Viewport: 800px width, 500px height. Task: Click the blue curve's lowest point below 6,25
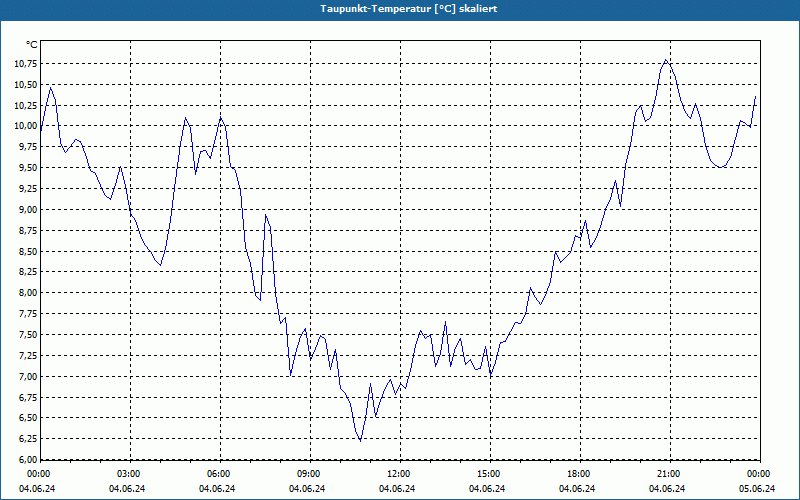click(x=360, y=441)
